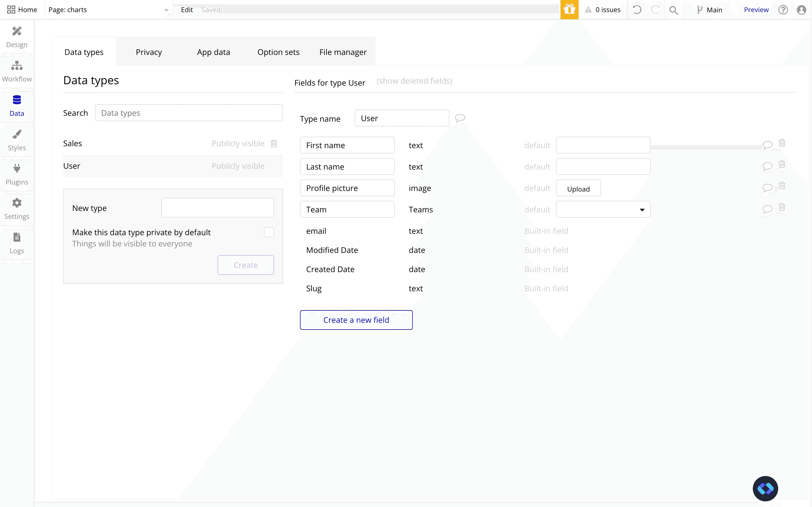
Task: Open the Workflow editor icon
Action: coord(17,66)
